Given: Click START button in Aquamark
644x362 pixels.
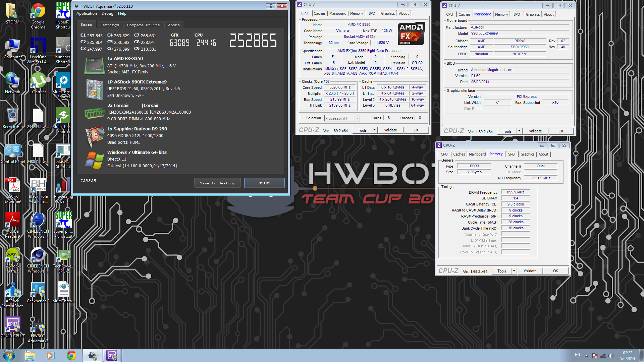Looking at the screenshot, I should [x=264, y=183].
